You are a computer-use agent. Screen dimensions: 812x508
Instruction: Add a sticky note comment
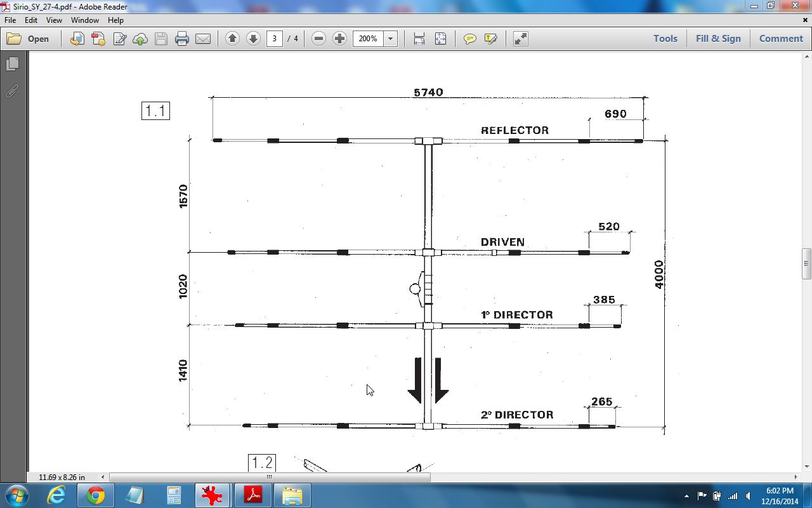[469, 39]
